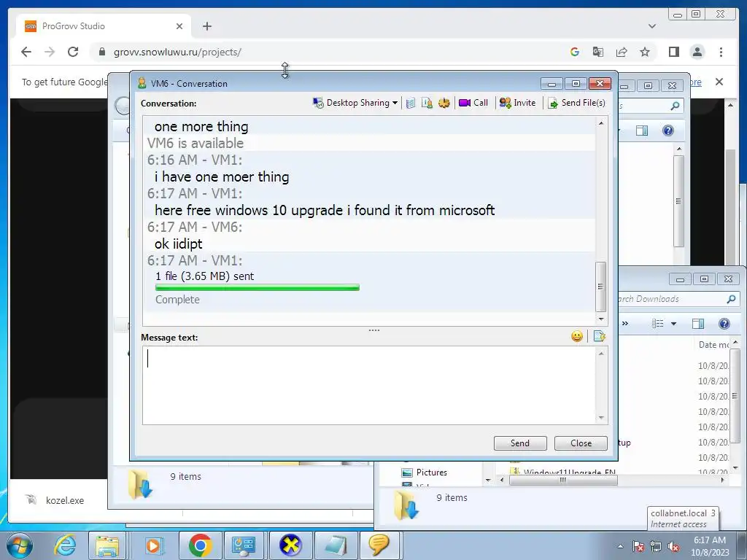Expand the Desktop Sharing dropdown arrow

click(x=395, y=103)
